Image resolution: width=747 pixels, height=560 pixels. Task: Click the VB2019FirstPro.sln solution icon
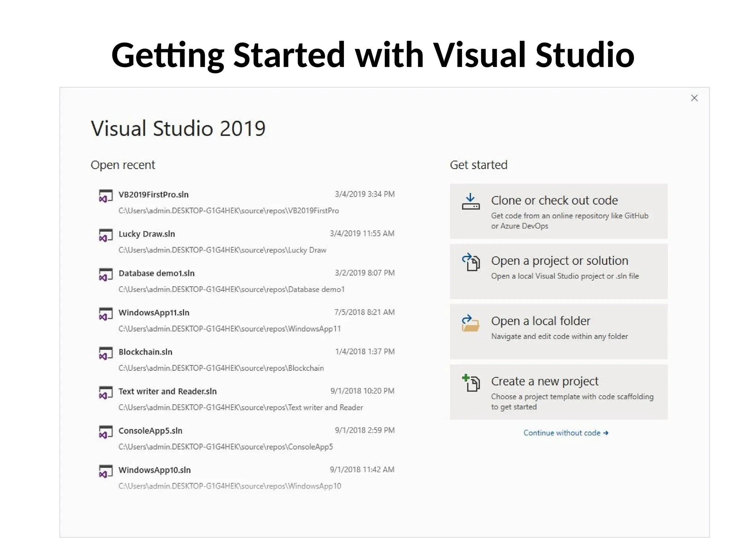click(x=105, y=196)
